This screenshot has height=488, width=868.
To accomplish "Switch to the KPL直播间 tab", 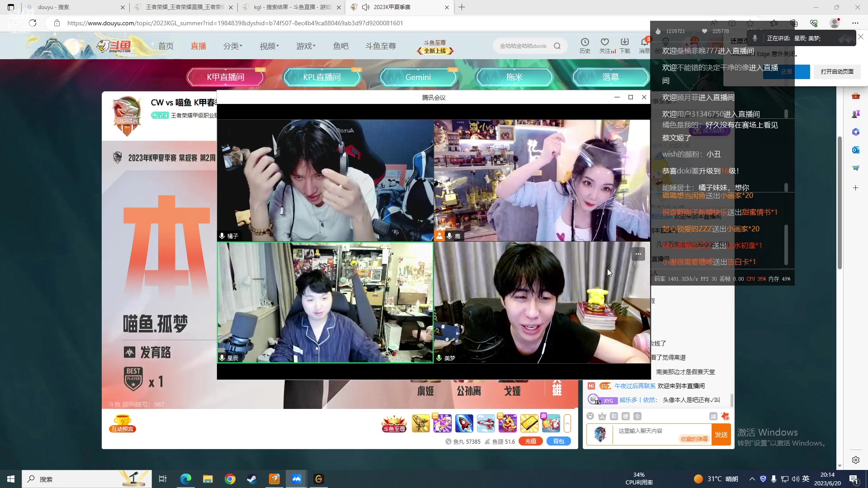I will pyautogui.click(x=322, y=77).
